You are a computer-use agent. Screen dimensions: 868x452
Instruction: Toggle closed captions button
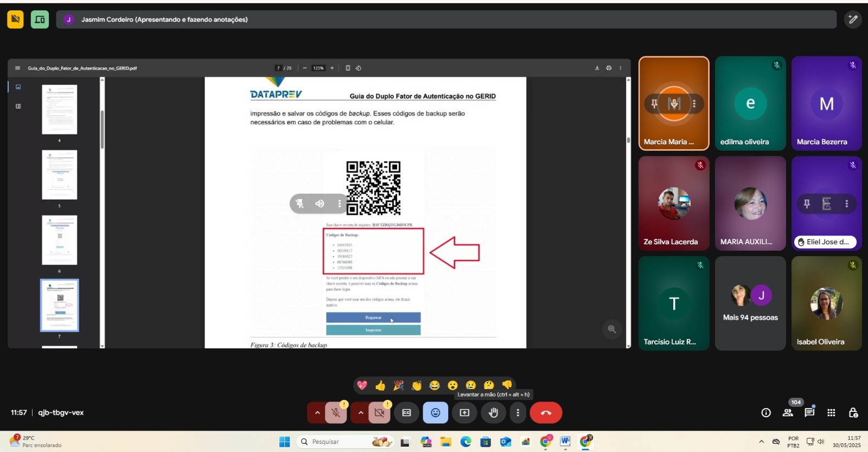406,413
